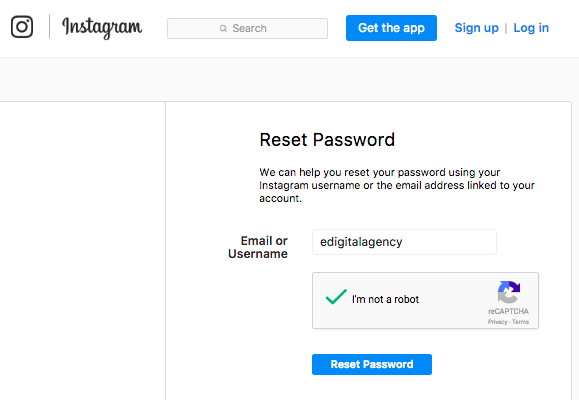Open the reCAPTCHA Privacy link

[x=497, y=322]
